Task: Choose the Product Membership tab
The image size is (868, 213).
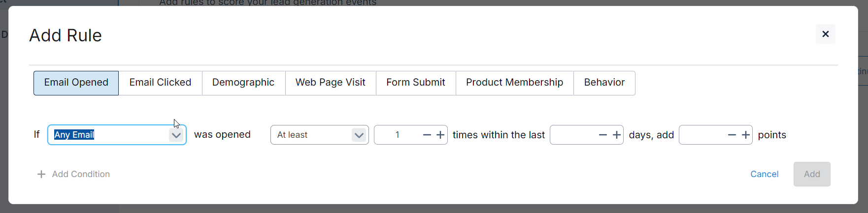Action: [515, 83]
